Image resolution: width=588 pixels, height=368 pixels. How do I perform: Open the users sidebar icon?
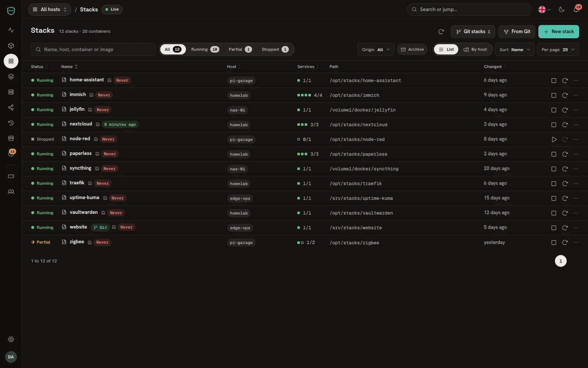(x=11, y=192)
